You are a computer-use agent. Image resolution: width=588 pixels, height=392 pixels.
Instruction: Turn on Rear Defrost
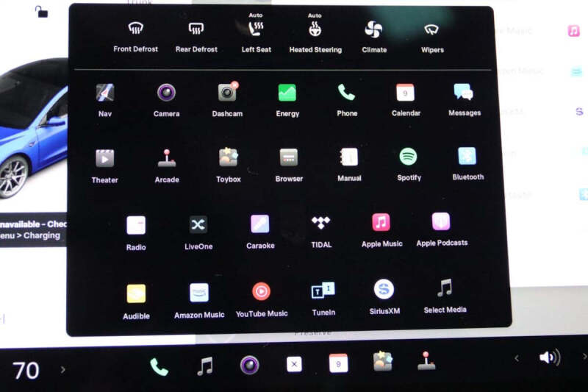tap(196, 37)
